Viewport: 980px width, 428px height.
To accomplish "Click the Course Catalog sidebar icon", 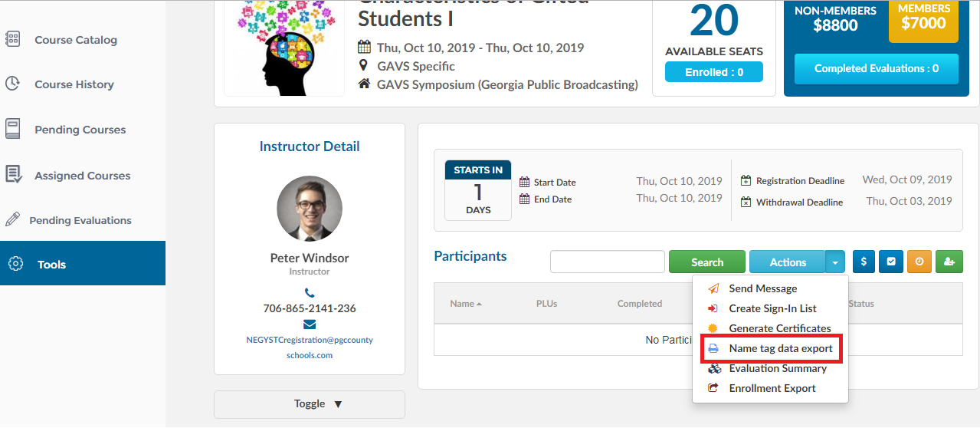I will click(x=12, y=39).
